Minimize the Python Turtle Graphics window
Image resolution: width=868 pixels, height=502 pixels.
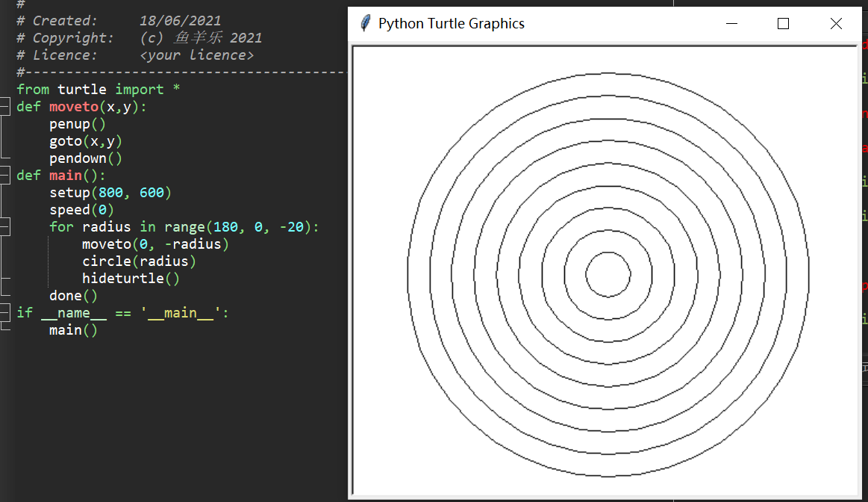point(732,23)
